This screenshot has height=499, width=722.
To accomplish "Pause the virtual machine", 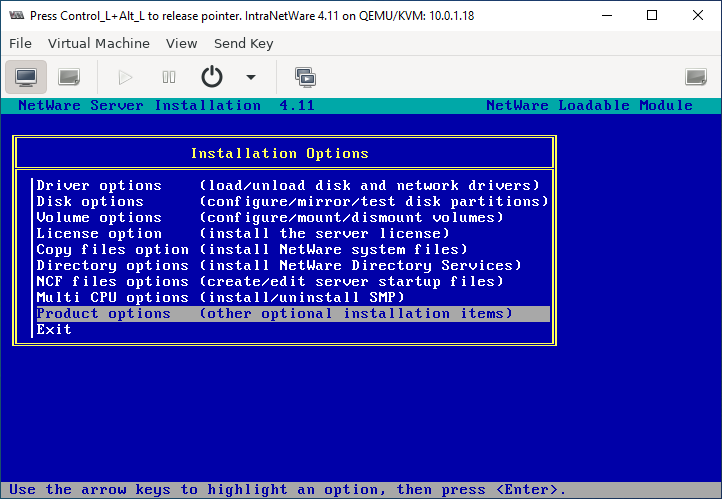I will pos(169,77).
